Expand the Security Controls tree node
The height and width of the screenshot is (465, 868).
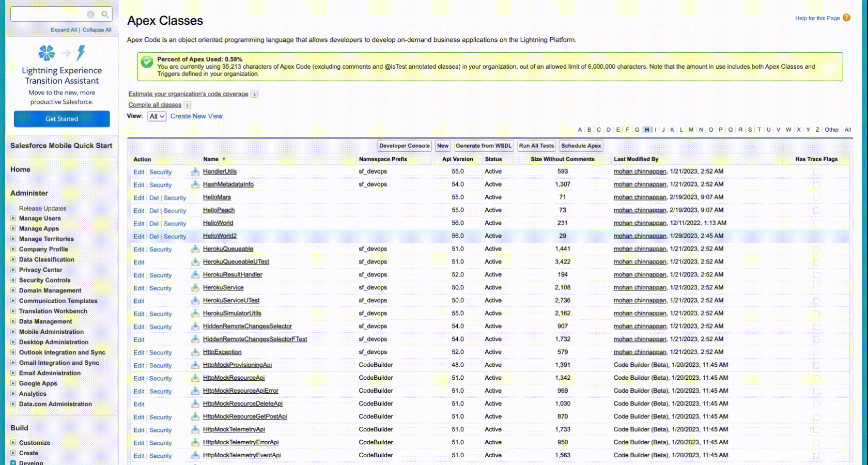tap(13, 280)
